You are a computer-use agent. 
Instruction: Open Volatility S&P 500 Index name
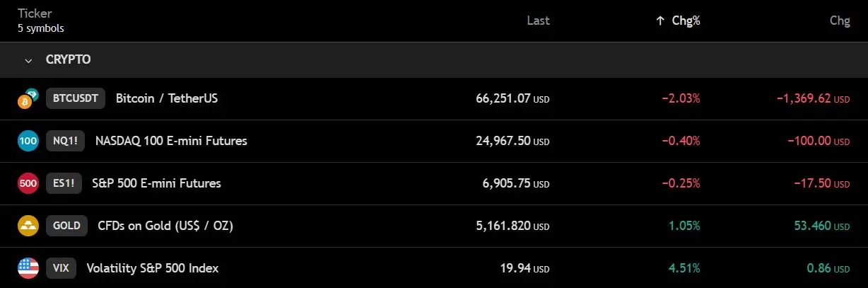(x=153, y=268)
